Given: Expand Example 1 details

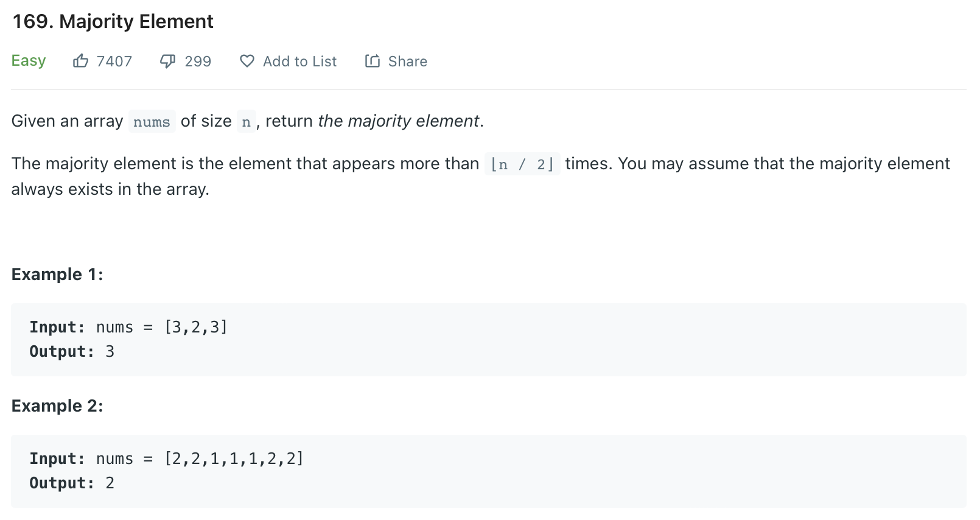Looking at the screenshot, I should tap(57, 274).
